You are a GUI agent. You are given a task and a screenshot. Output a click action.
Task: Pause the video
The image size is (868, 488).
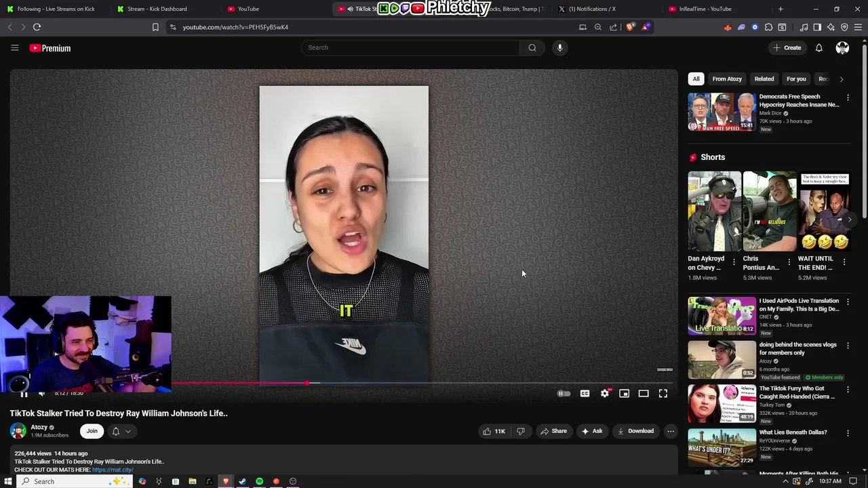pos(23,394)
